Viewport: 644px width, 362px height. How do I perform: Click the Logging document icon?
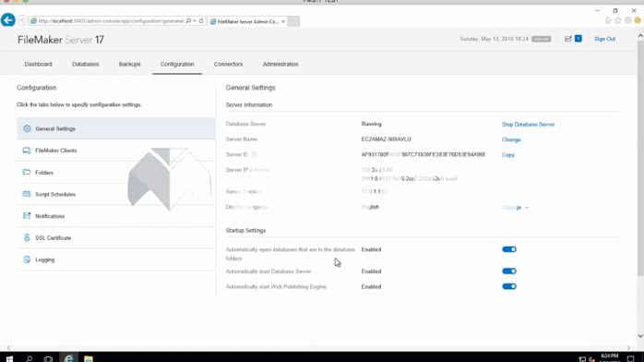pyautogui.click(x=27, y=259)
